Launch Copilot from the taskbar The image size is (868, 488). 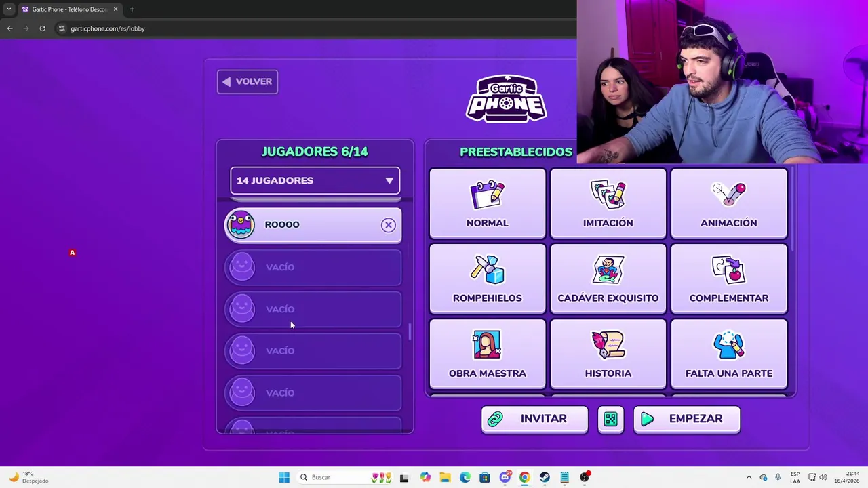(x=425, y=477)
